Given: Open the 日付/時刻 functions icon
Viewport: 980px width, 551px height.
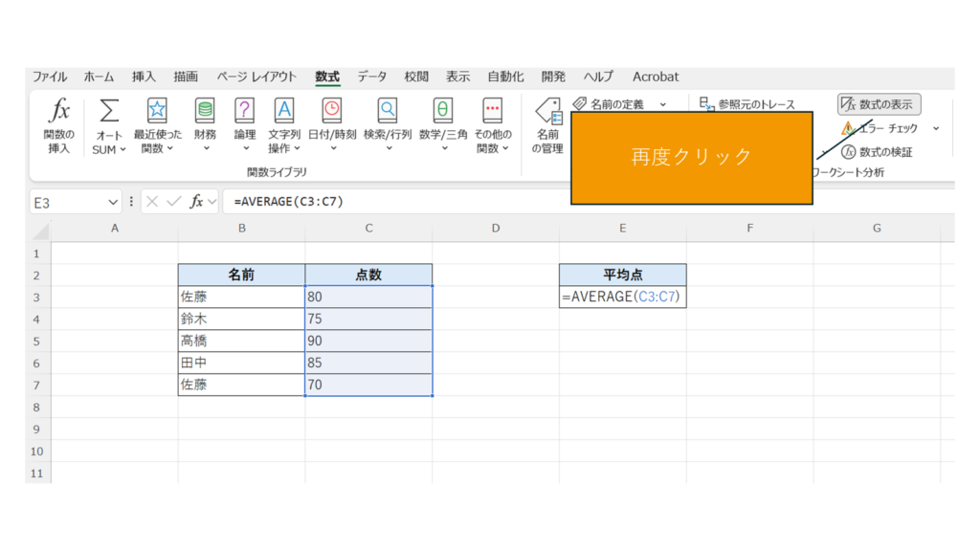Looking at the screenshot, I should [x=331, y=111].
